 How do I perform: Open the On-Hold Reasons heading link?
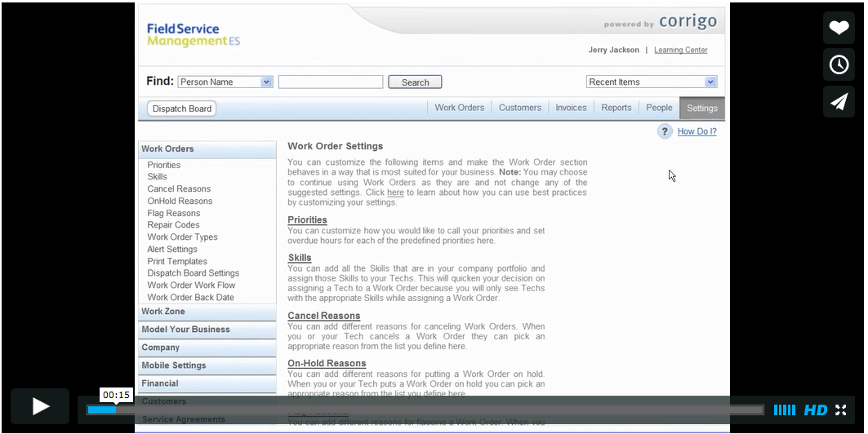pos(327,364)
